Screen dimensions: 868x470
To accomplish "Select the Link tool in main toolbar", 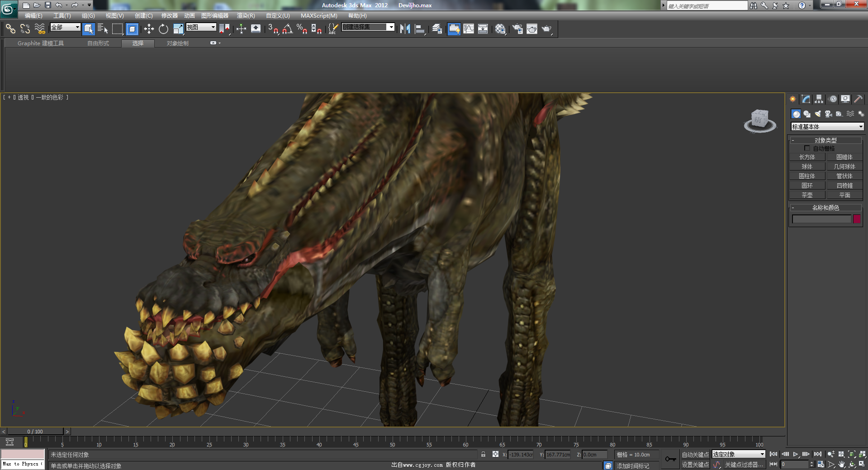I will (10, 29).
